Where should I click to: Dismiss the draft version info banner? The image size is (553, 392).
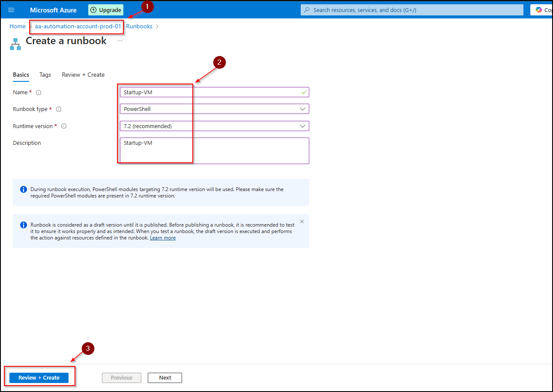tap(302, 221)
